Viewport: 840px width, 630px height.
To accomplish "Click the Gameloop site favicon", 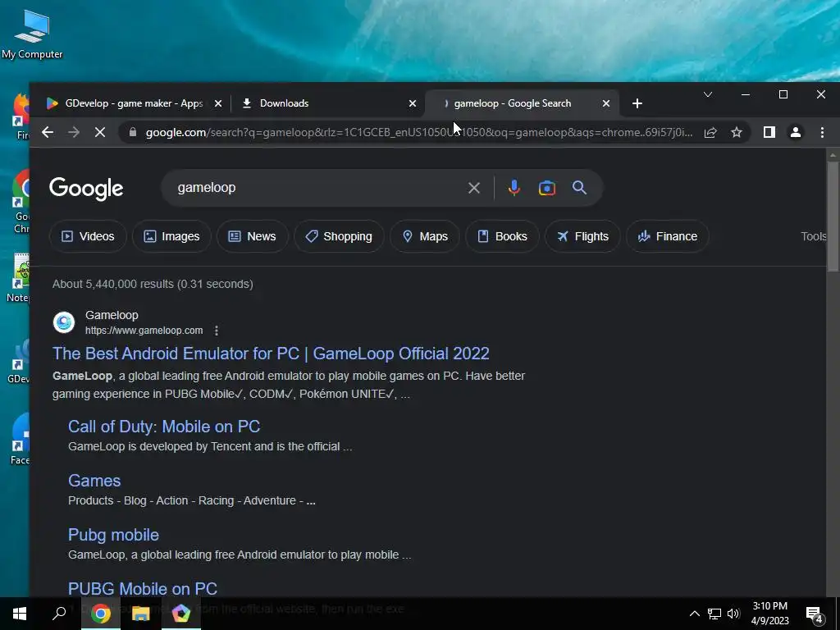I will [64, 322].
